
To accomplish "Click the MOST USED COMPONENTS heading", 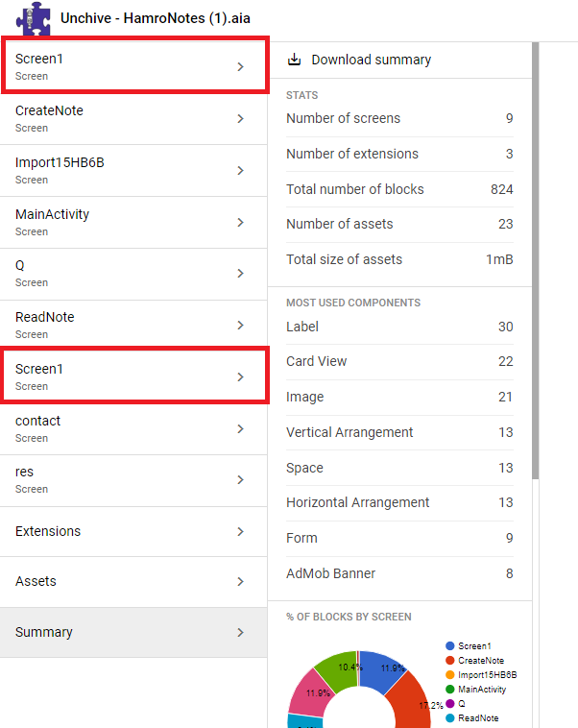I will click(353, 303).
